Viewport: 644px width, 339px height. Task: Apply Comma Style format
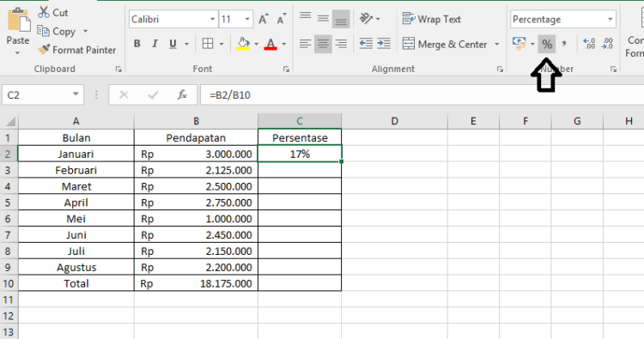pyautogui.click(x=565, y=44)
